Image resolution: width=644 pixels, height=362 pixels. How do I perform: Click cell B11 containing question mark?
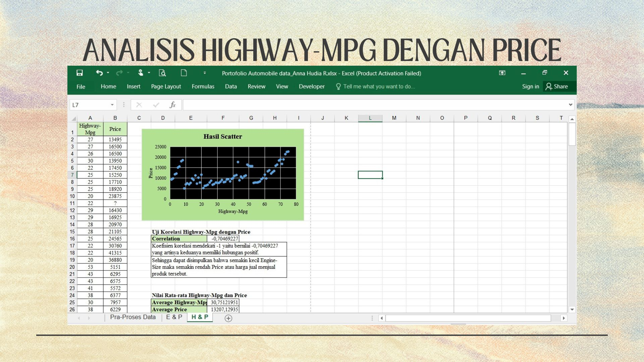(115, 203)
